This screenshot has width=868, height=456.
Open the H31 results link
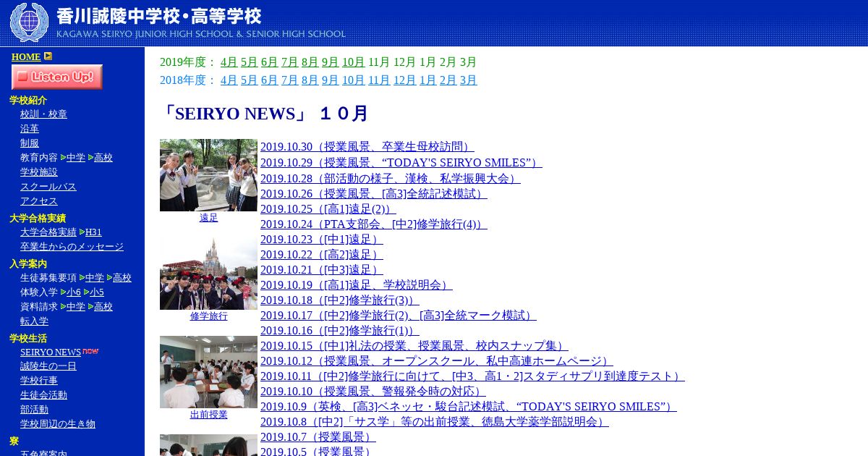[93, 232]
